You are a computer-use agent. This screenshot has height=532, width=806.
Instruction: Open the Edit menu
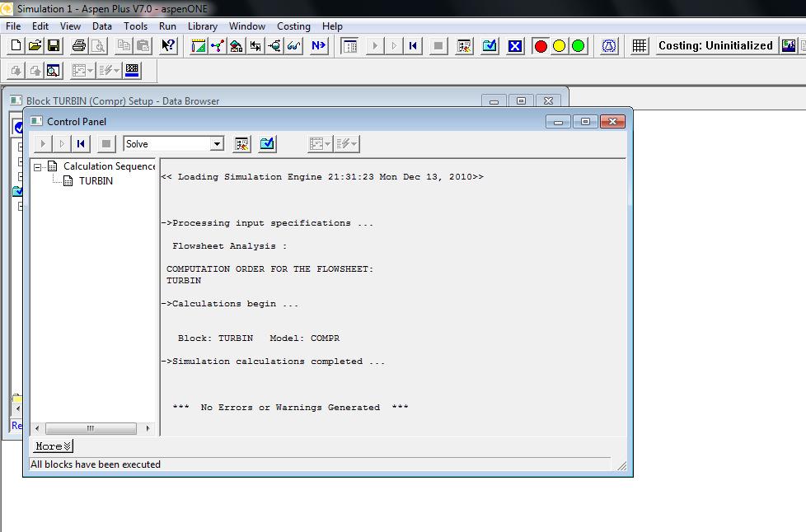click(x=40, y=26)
